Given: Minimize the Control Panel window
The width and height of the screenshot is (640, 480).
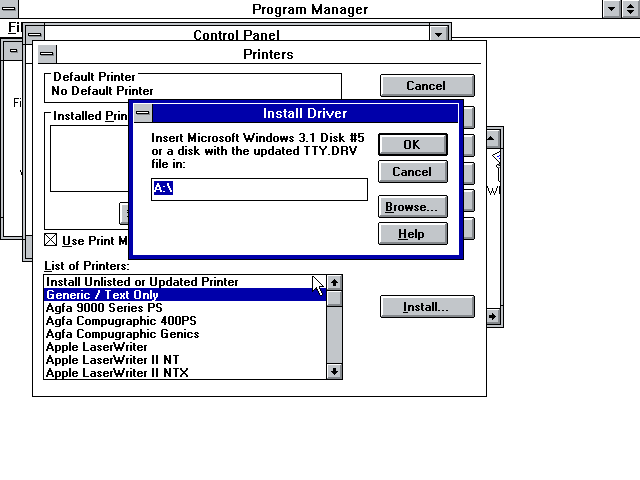Looking at the screenshot, I should 437,35.
